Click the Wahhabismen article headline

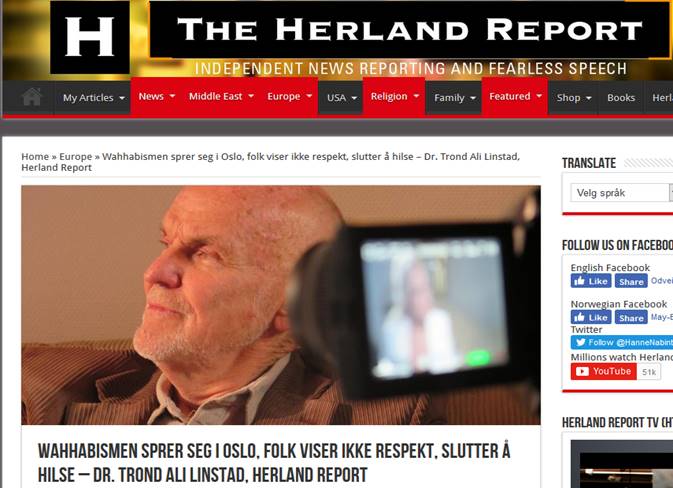(274, 463)
